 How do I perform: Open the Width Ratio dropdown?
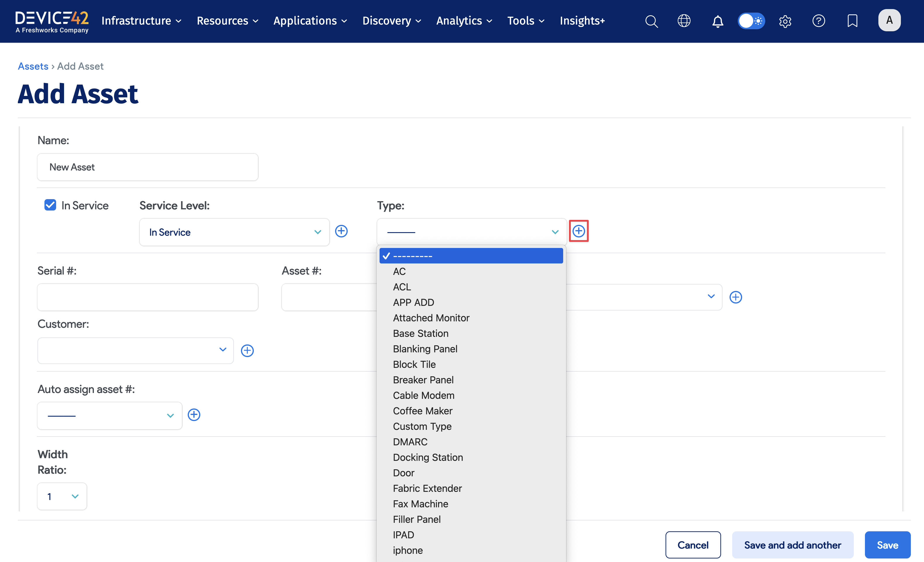coord(61,496)
